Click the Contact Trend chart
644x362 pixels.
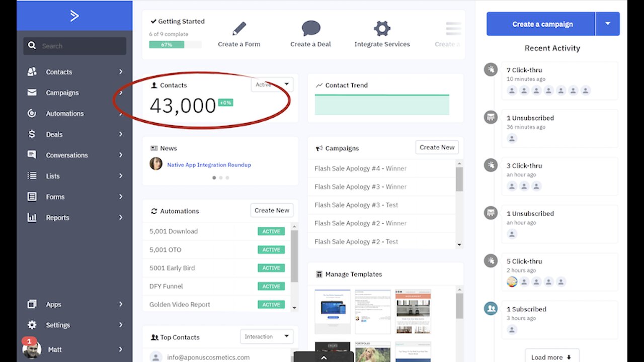[382, 105]
